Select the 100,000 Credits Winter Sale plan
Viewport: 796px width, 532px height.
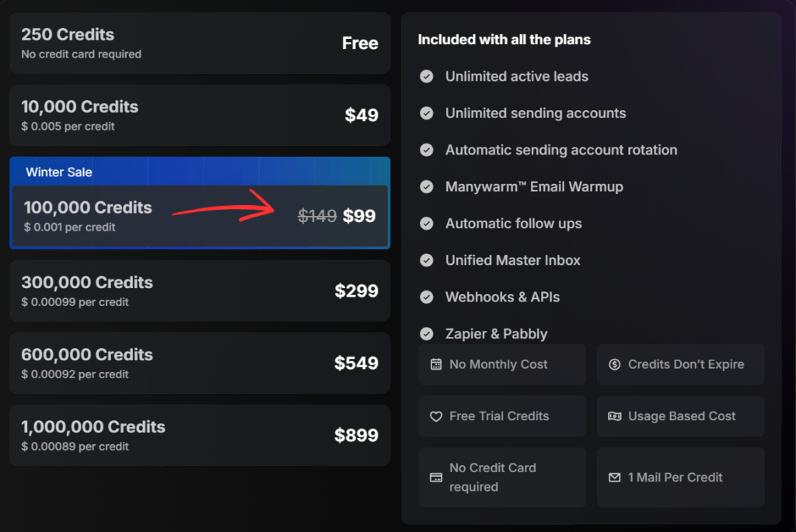pos(200,216)
